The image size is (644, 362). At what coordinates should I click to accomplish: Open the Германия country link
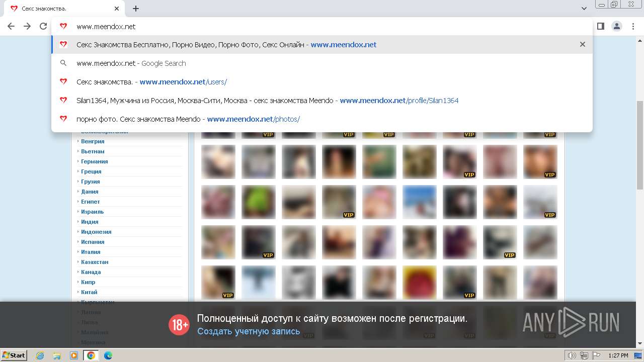95,161
